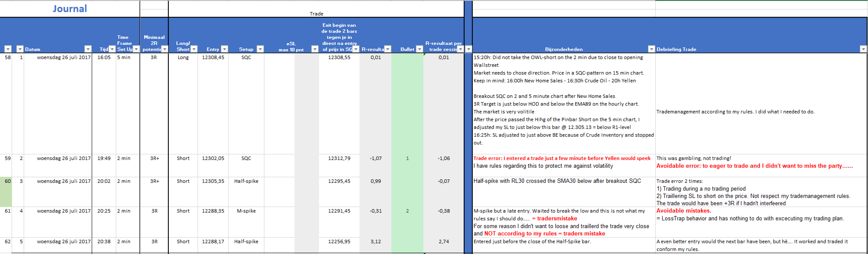Image resolution: width=868 pixels, height=254 pixels.
Task: Open the Entry column filter dropdown
Action: 224,49
